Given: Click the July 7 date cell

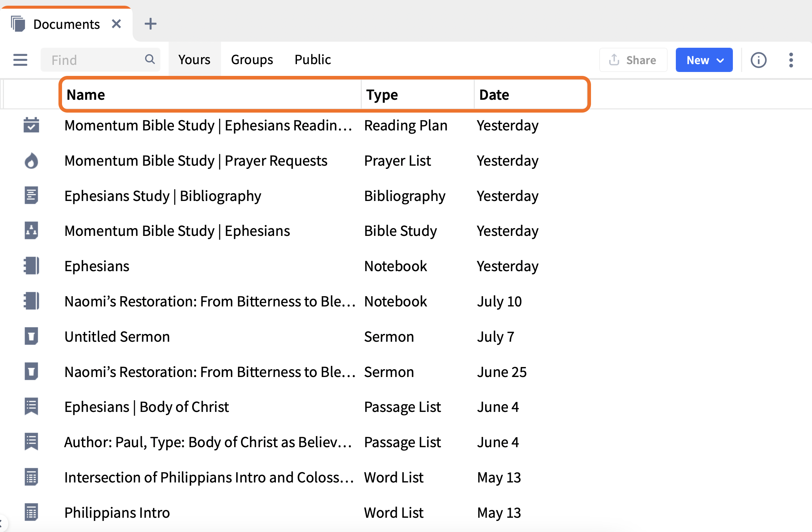Looking at the screenshot, I should click(x=495, y=336).
